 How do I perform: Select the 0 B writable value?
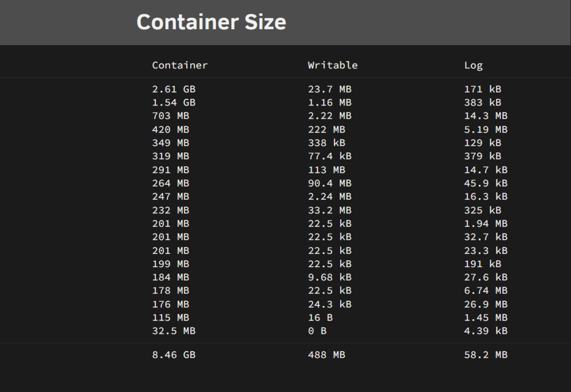tap(317, 331)
